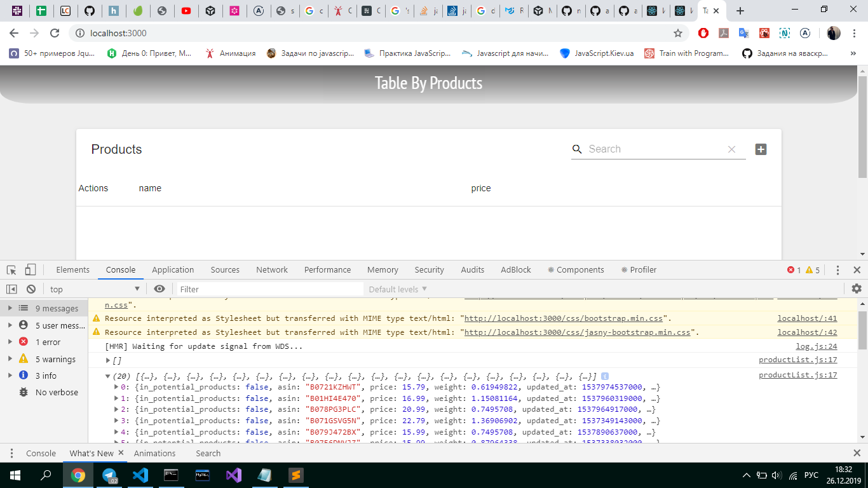Viewport: 868px width, 488px height.
Task: Click the red AdBlock extension icon
Action: click(x=703, y=33)
